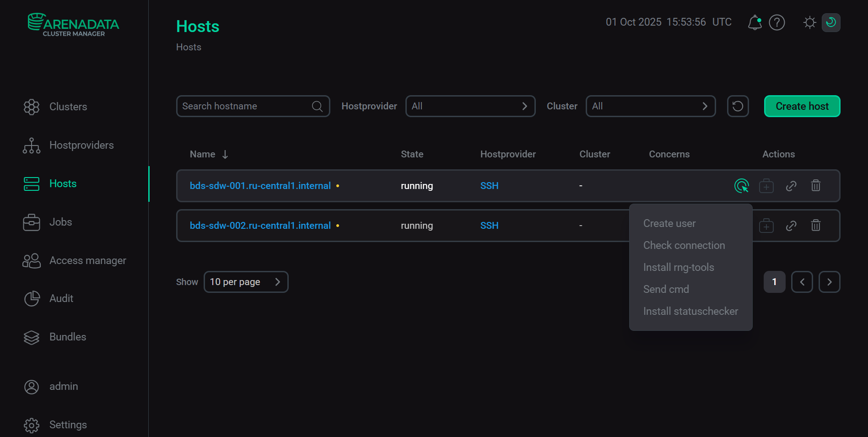Open the Hostprovider filter dropdown

pos(470,106)
